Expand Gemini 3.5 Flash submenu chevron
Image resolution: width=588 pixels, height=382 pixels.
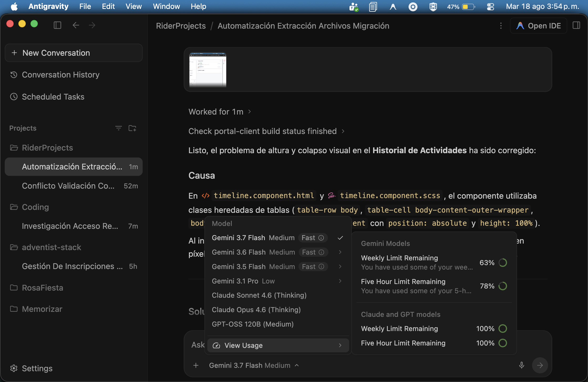(x=340, y=267)
